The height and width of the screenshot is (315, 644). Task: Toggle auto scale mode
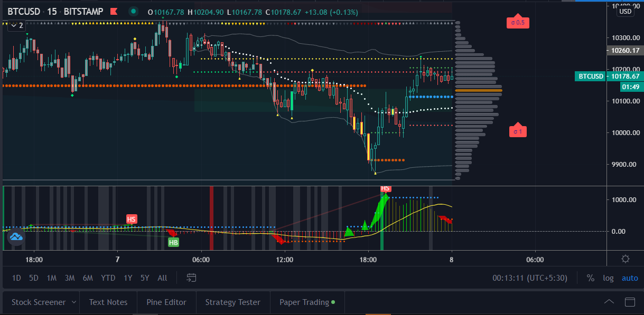[630, 278]
